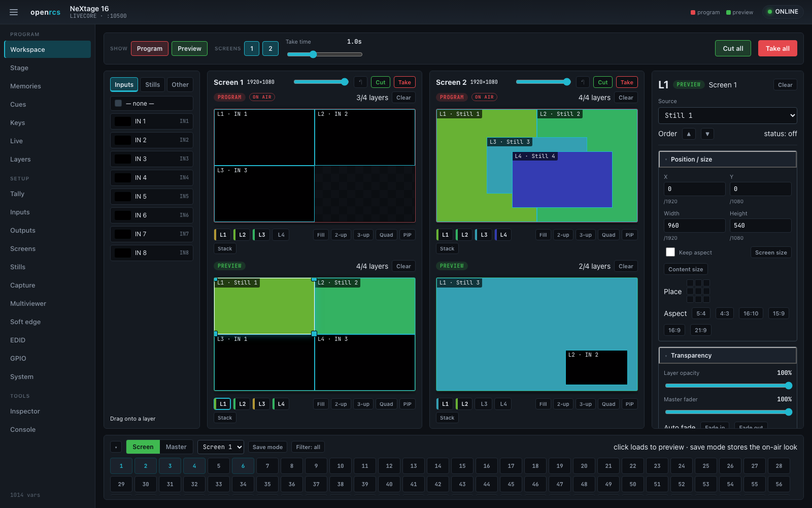Screen dimensions: 812x508
Task: Click the ONLINE status indicator
Action: tap(783, 12)
